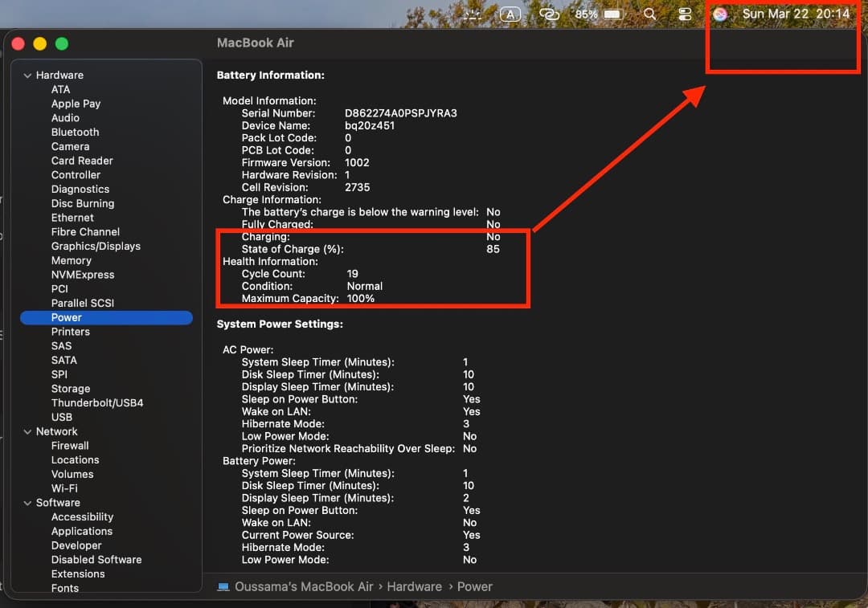
Task: Select Apple Pay in the sidebar
Action: (76, 104)
